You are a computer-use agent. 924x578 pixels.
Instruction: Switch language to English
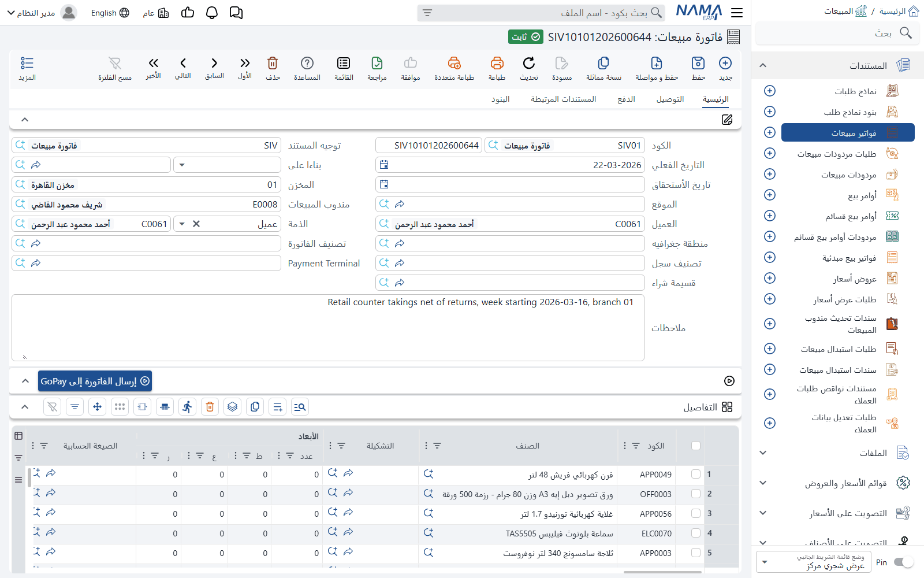click(110, 13)
